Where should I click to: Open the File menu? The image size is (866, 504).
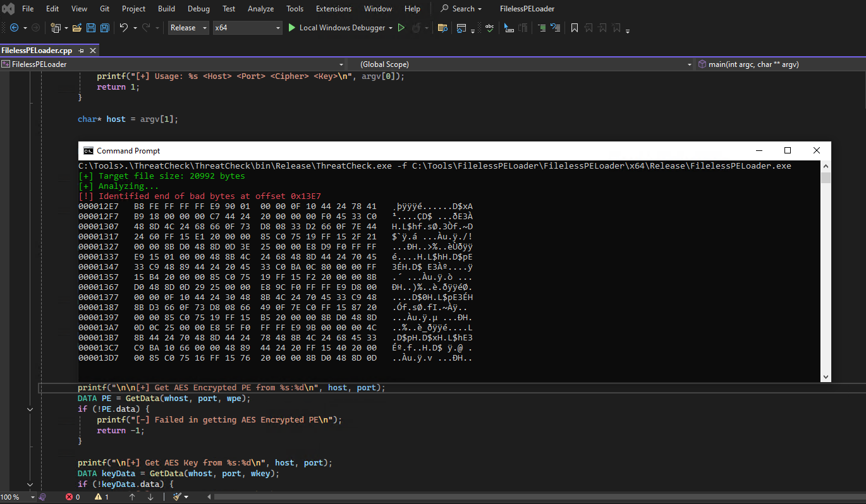point(28,9)
